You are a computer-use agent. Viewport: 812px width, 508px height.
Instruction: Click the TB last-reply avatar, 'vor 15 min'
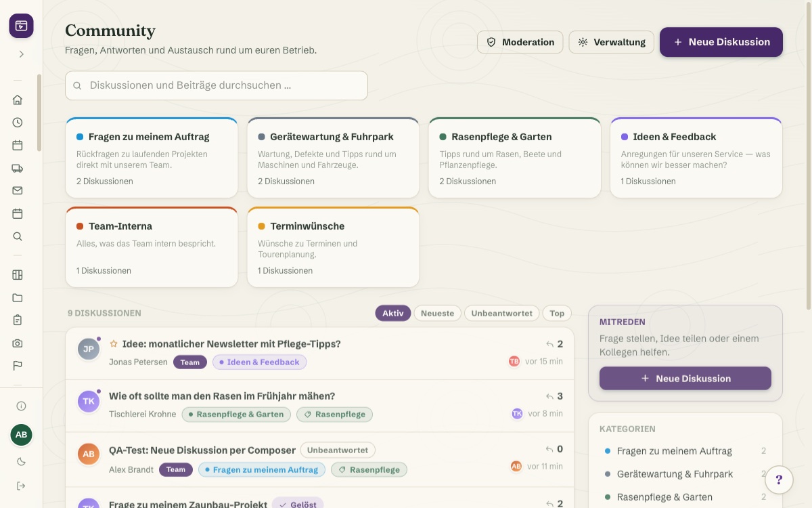point(514,361)
